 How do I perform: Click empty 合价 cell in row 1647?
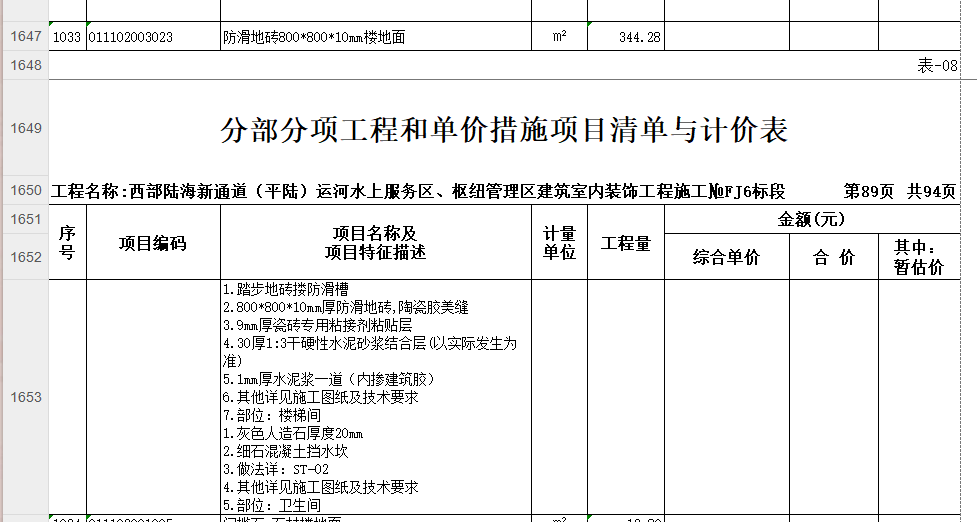point(834,36)
